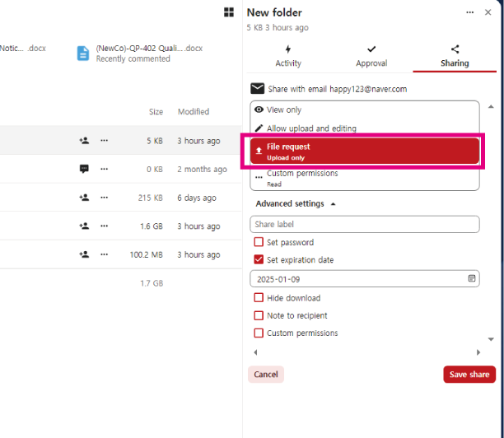504x438 pixels.
Task: Click the Save share button
Action: 469,375
